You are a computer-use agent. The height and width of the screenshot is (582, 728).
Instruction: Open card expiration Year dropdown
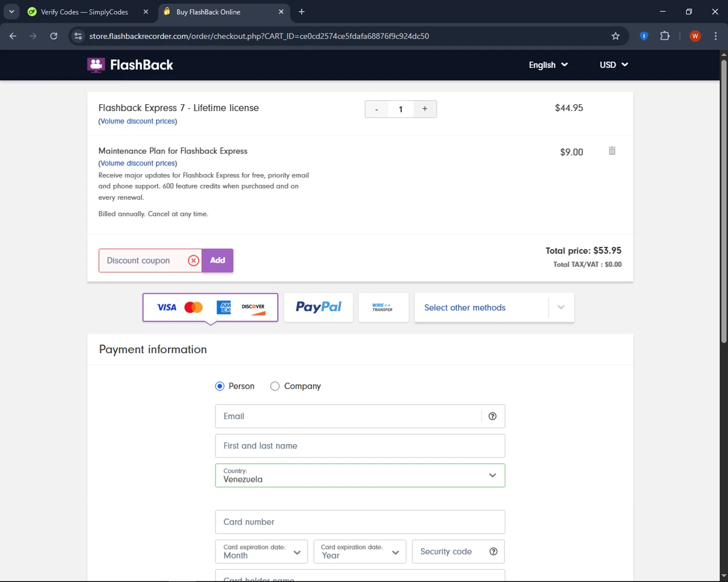360,551
